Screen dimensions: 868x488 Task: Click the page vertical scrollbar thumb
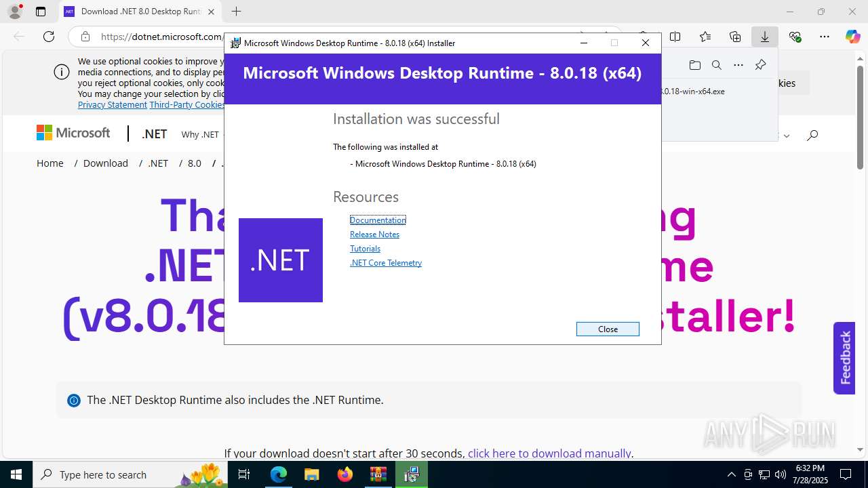[x=860, y=117]
